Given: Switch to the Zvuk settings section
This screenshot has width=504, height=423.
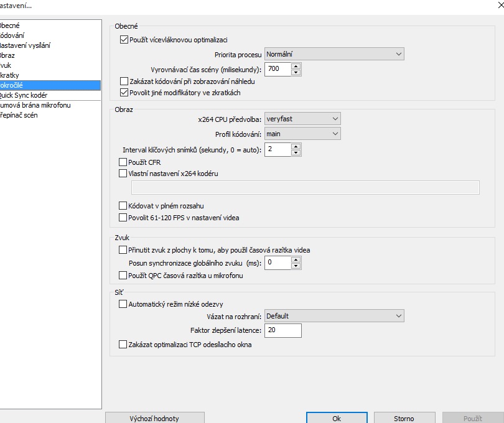Looking at the screenshot, I should pyautogui.click(x=6, y=65).
